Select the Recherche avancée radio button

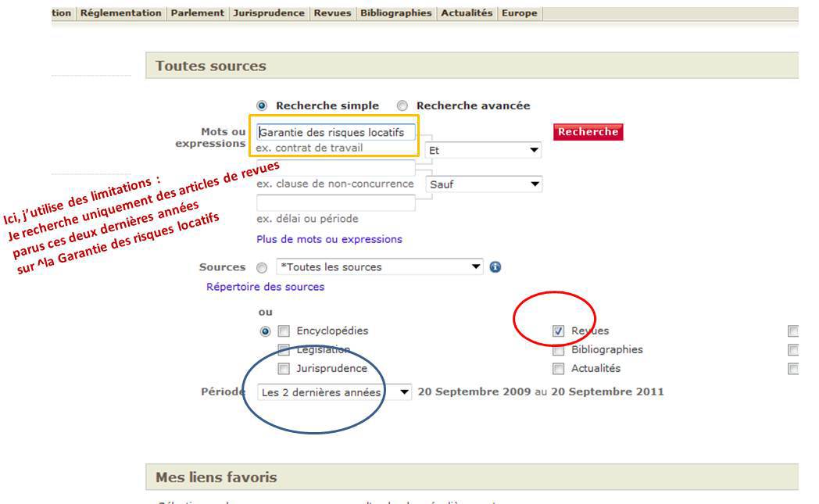click(x=402, y=105)
